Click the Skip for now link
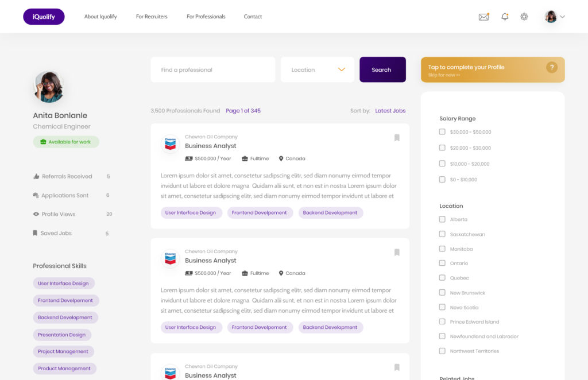This screenshot has width=588, height=380. pos(444,75)
